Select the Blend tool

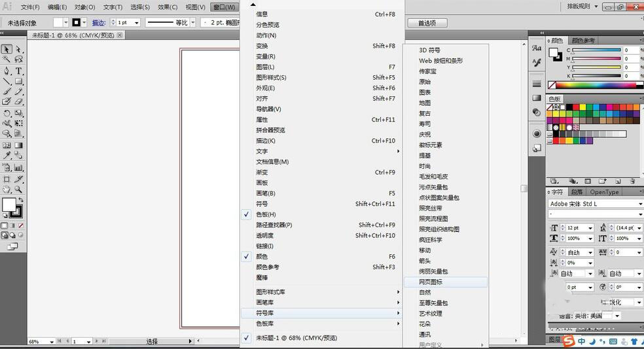pyautogui.click(x=18, y=156)
